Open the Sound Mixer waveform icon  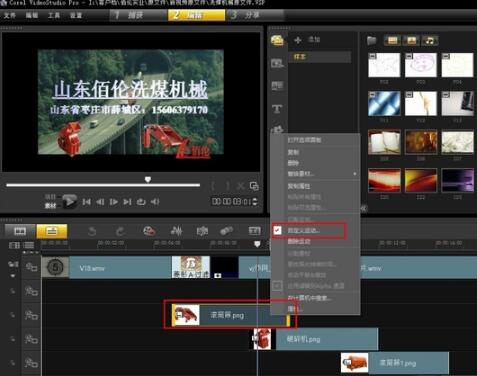point(176,231)
